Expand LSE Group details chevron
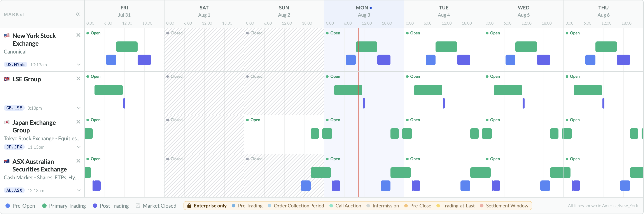Viewport: 644px width, 214px height. (x=79, y=108)
